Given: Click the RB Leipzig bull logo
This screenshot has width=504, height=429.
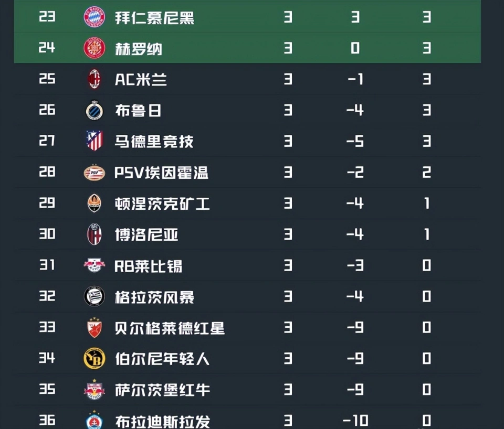Looking at the screenshot, I should coord(94,265).
